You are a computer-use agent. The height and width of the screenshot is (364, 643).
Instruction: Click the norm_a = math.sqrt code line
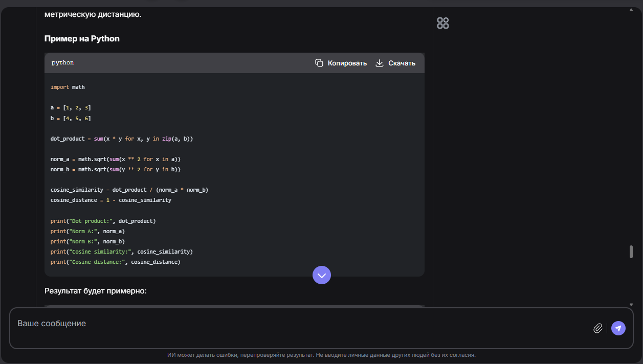pos(116,159)
